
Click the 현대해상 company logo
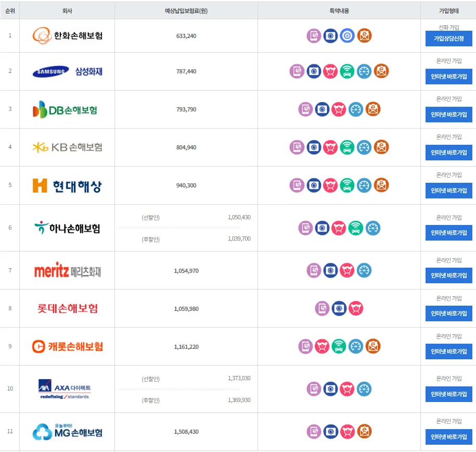tap(67, 186)
